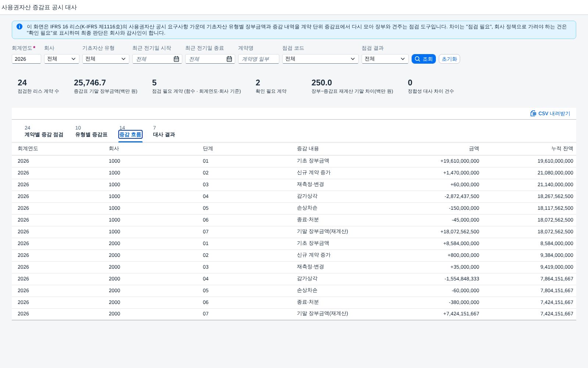
Task: Click the -150,000,000 손상차손 amount
Action: pyautogui.click(x=464, y=208)
